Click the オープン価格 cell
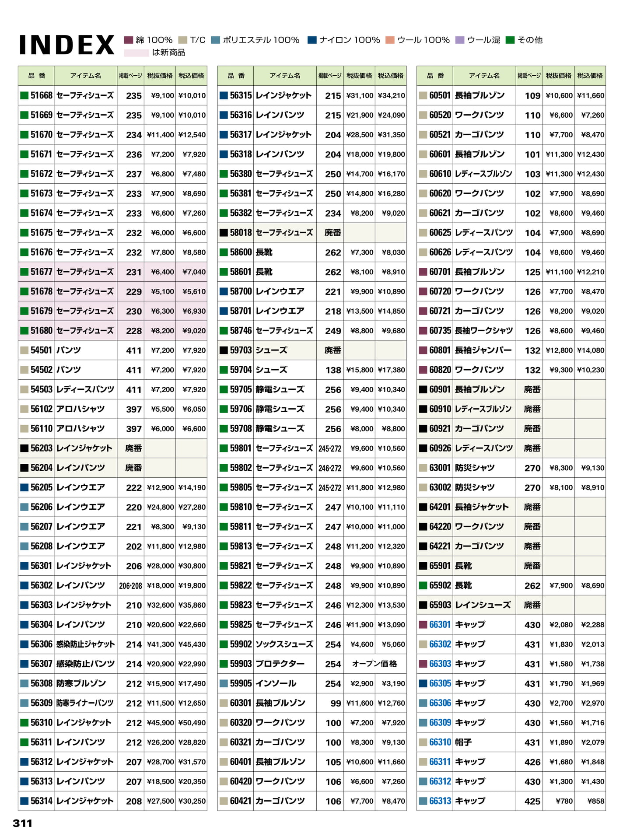This screenshot has height=840, width=630. [374, 664]
